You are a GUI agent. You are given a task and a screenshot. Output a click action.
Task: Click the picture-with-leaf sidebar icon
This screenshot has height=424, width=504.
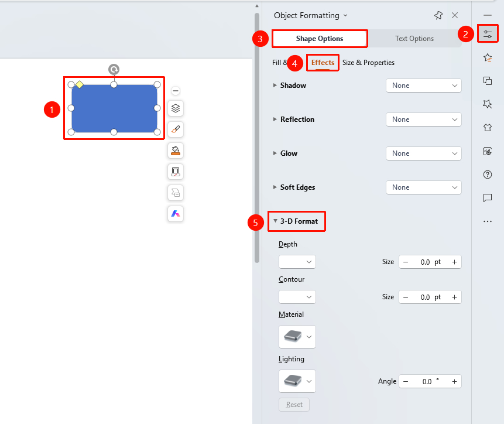pos(488,151)
